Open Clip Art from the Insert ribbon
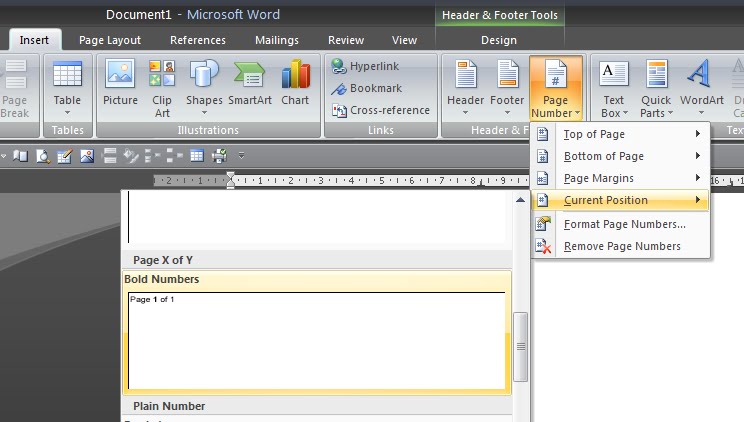Image resolution: width=744 pixels, height=422 pixels. (x=162, y=88)
